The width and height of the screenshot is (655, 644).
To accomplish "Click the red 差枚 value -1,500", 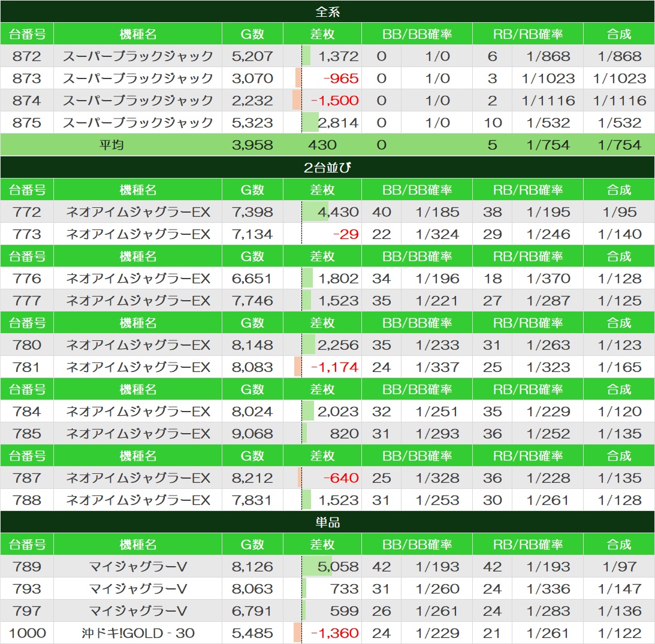I will [x=334, y=100].
